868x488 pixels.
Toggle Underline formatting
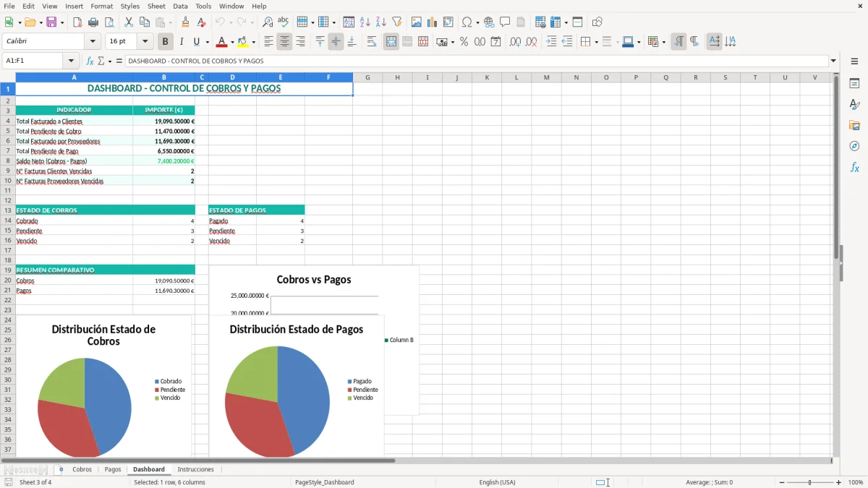click(196, 42)
